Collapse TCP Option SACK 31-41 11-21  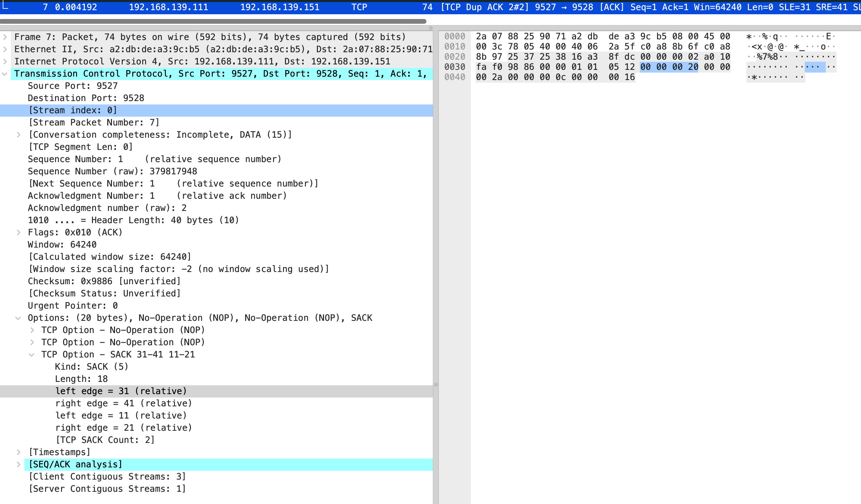point(32,355)
